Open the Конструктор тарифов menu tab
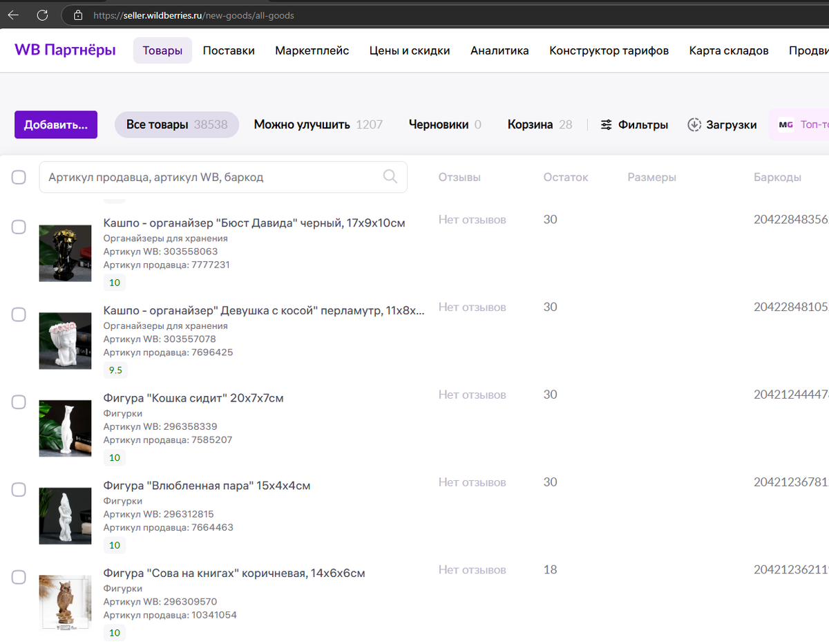 pos(609,50)
